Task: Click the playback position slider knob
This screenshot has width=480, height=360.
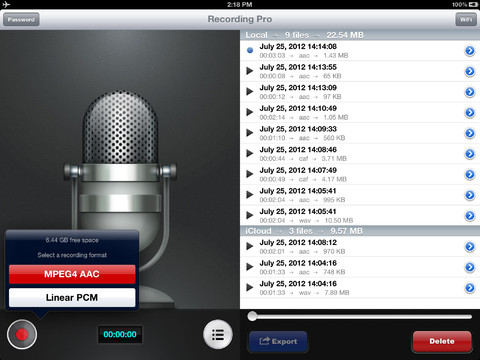Action: tap(252, 316)
